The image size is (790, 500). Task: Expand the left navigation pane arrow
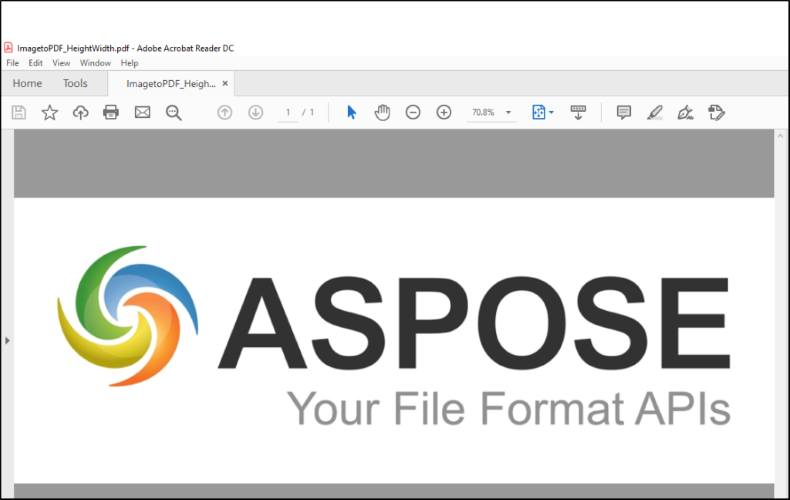(x=7, y=341)
